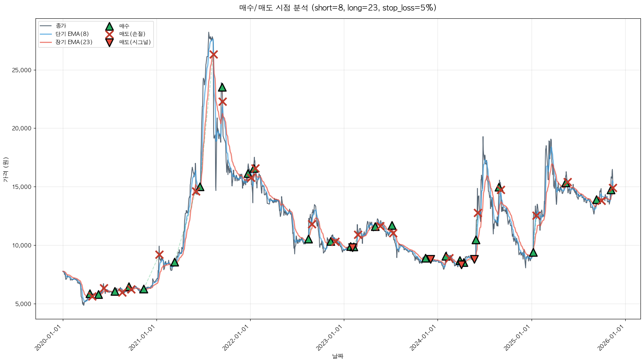The image size is (644, 363).
Task: Click the red X 매도(손절) legend icon
Action: (x=109, y=34)
